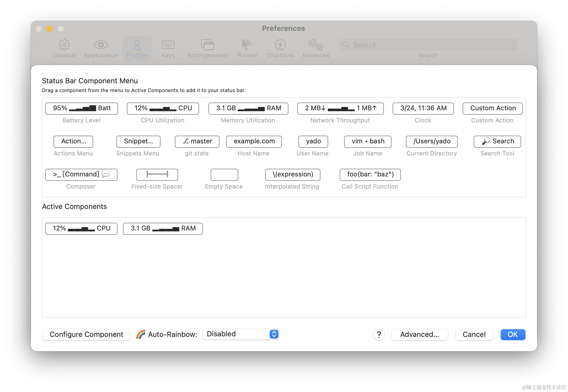Select the Search Tool component
Image resolution: width=568 pixels, height=392 pixels.
pos(497,141)
